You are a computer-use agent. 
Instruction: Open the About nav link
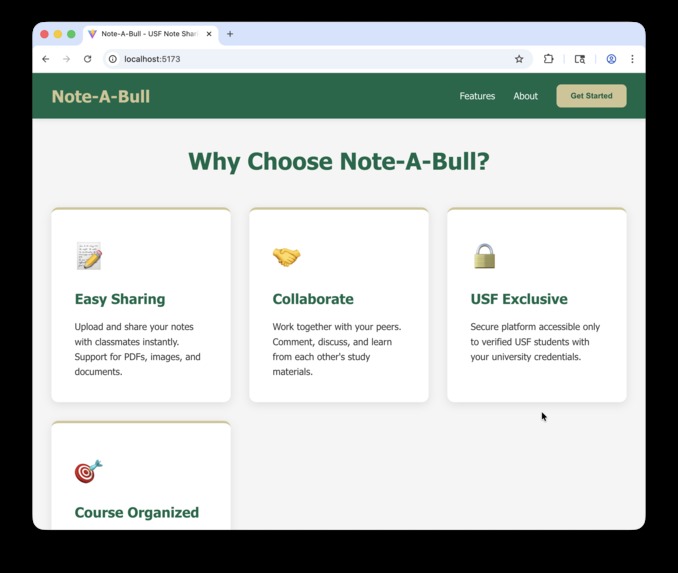(x=525, y=96)
